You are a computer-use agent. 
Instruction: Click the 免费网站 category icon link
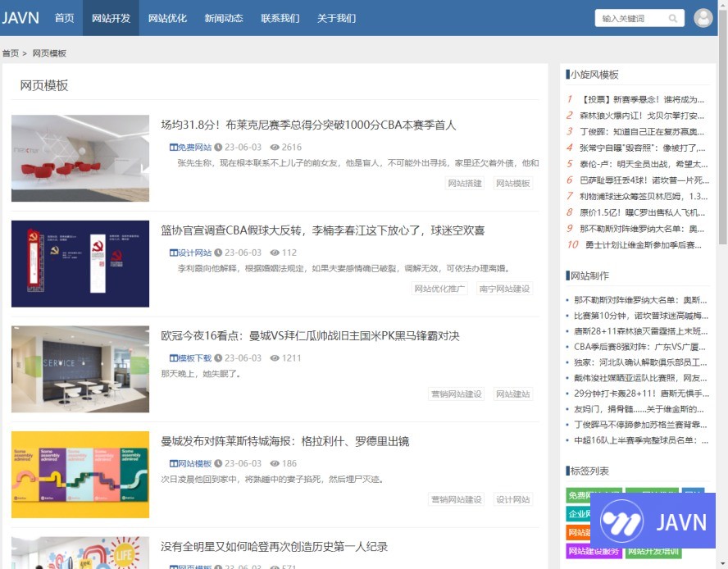pos(190,148)
